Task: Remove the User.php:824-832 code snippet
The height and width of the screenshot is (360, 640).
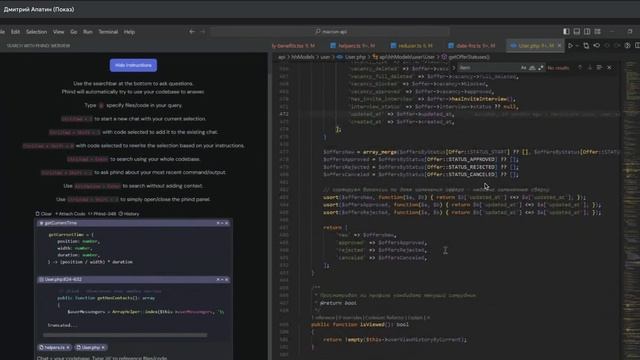Action: pyautogui.click(x=227, y=280)
